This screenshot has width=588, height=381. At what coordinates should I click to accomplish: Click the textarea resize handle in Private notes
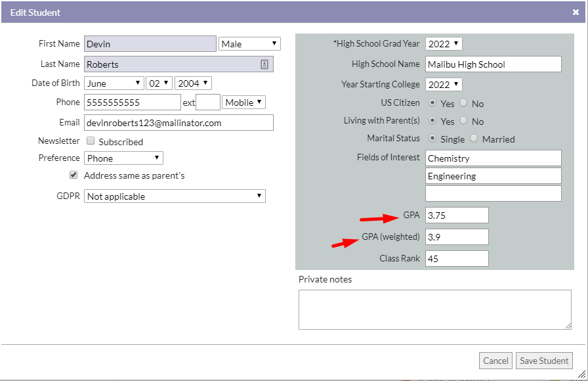pyautogui.click(x=568, y=326)
